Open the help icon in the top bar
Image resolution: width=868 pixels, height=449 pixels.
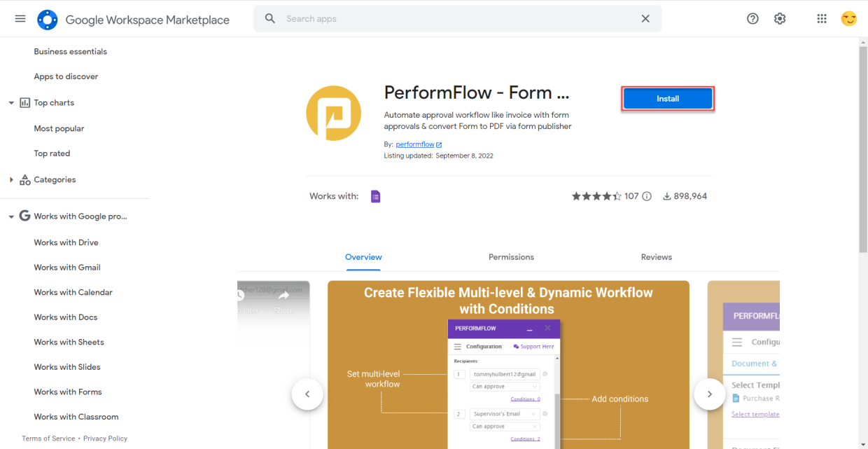pyautogui.click(x=752, y=18)
